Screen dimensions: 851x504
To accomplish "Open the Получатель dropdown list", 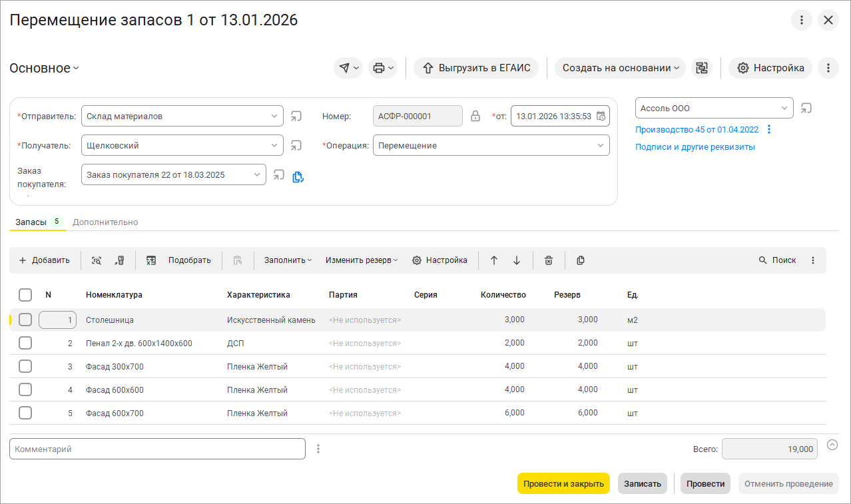I will (x=274, y=145).
